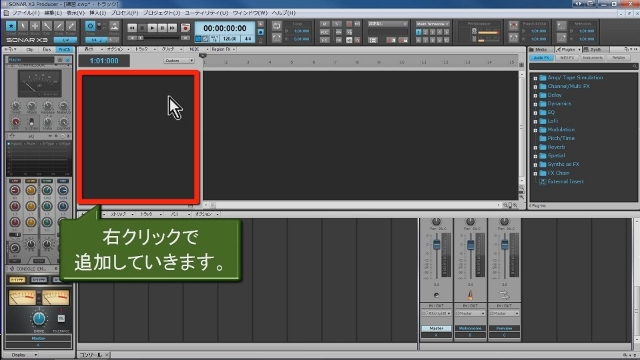
Task: Open the ファイル(F) menu
Action: tap(26, 13)
